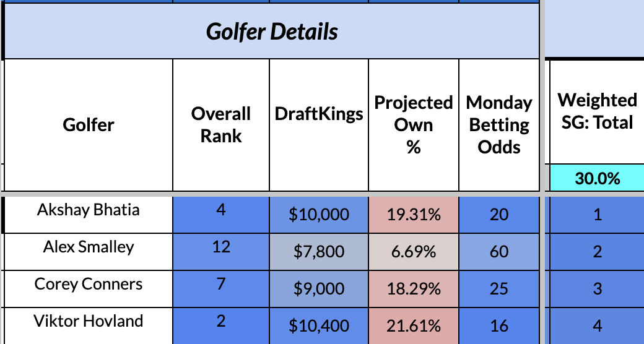Viewport: 644px width, 344px height.
Task: Click the Golfer Details header cell
Action: pos(272,32)
